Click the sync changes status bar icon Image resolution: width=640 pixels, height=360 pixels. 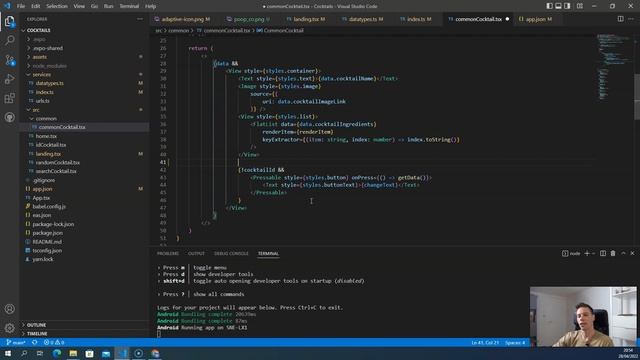pos(35,342)
